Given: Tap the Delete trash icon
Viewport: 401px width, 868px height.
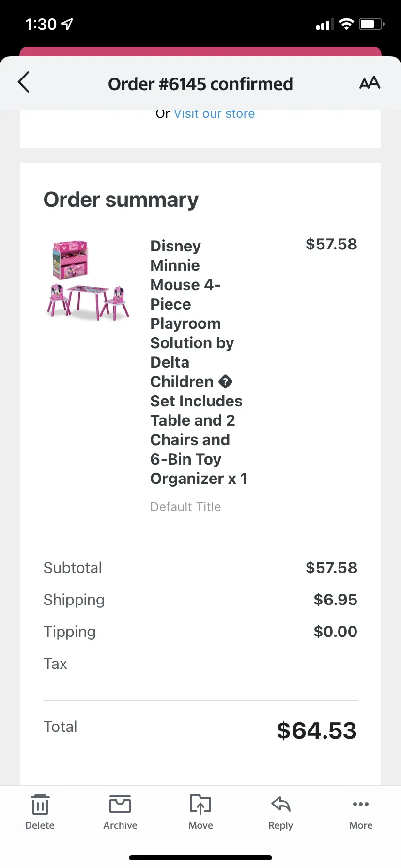Looking at the screenshot, I should point(40,805).
